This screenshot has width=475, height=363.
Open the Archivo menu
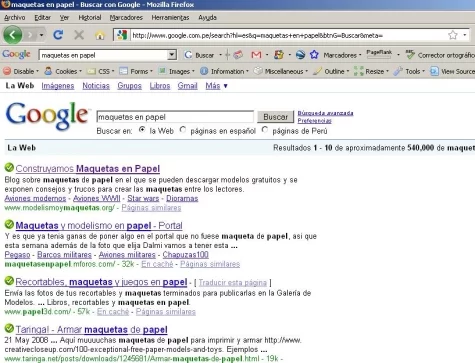(15, 17)
